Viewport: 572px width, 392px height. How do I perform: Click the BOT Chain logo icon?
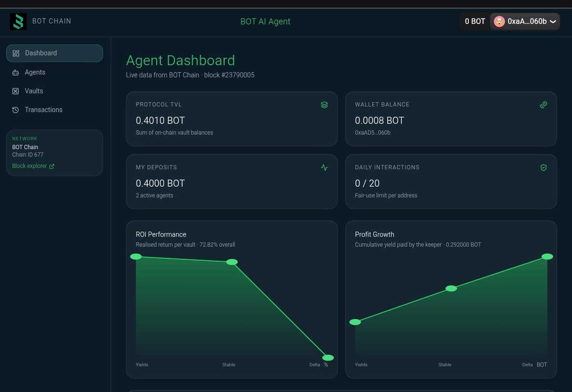[18, 21]
